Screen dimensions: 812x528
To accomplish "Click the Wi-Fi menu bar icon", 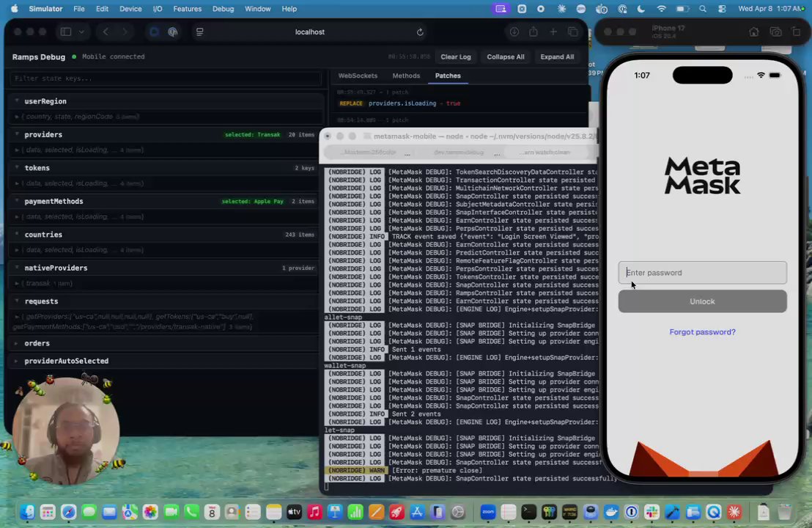I will [661, 9].
